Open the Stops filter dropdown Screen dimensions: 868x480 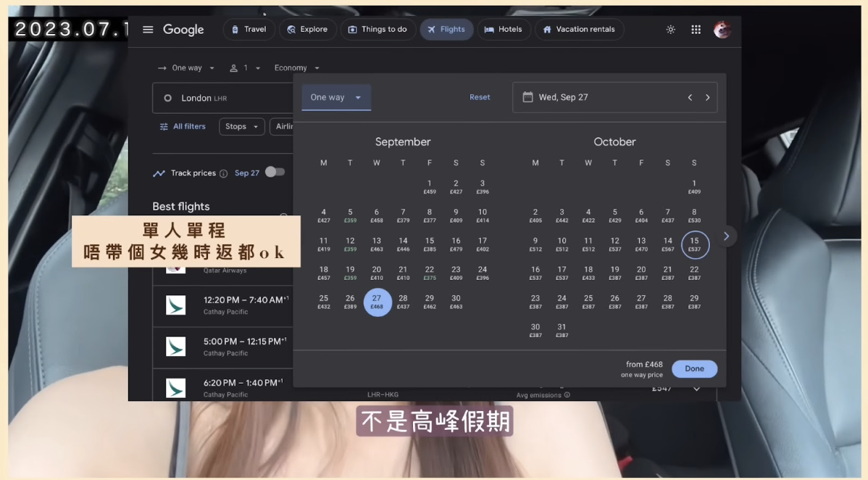241,126
